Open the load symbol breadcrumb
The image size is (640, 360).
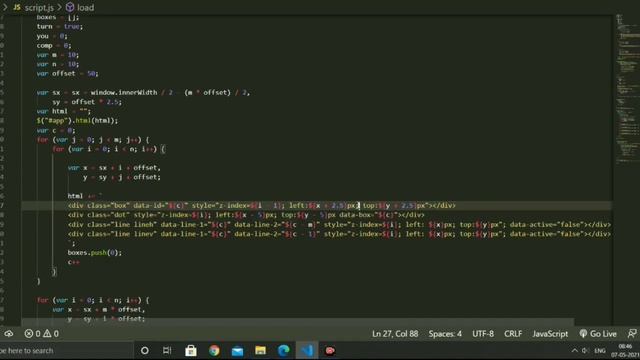tap(85, 7)
